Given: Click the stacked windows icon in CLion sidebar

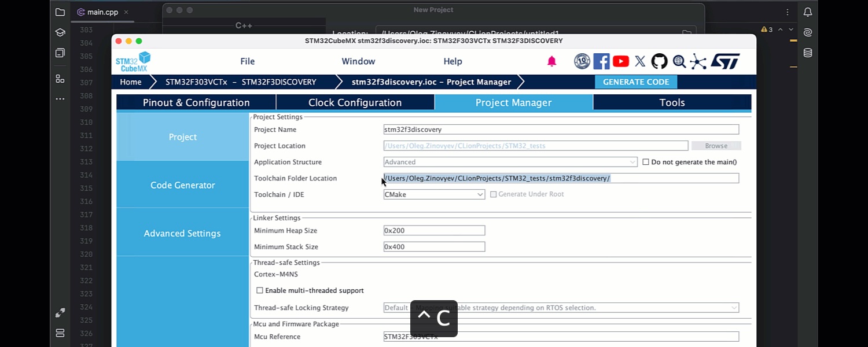Looking at the screenshot, I should [x=60, y=53].
